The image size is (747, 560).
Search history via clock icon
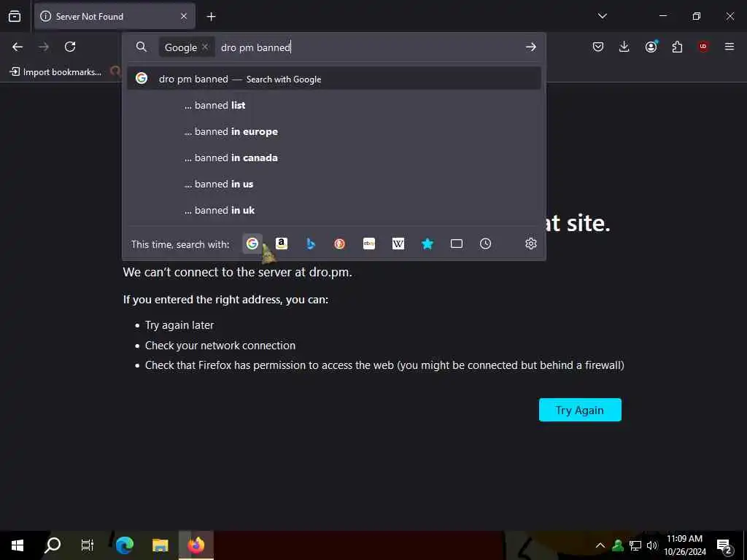point(485,244)
